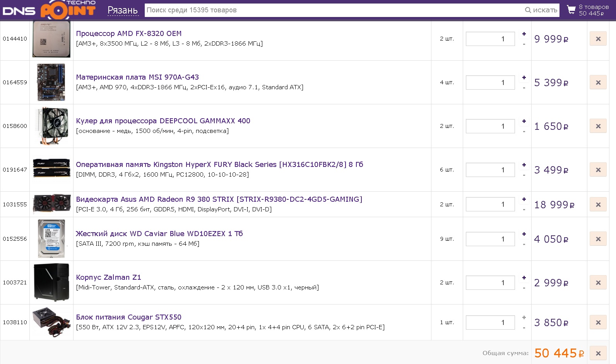Increase quantity of AMD FX-8320 processor
The image size is (616, 364).
click(524, 34)
